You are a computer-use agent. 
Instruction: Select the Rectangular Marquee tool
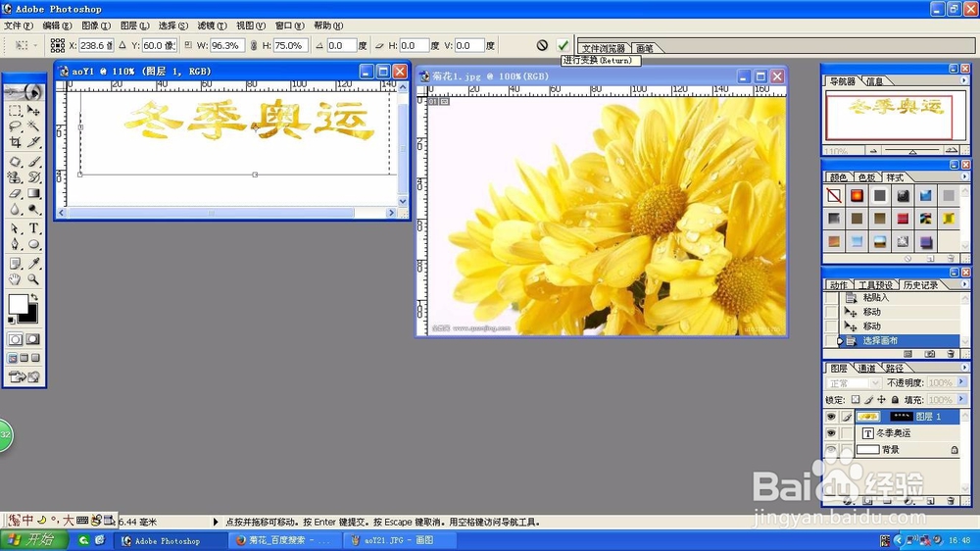click(x=16, y=111)
